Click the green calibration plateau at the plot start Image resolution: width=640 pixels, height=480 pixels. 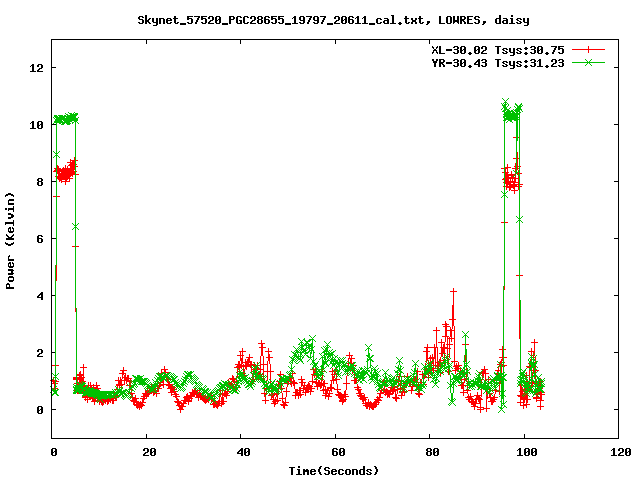pyautogui.click(x=66, y=119)
